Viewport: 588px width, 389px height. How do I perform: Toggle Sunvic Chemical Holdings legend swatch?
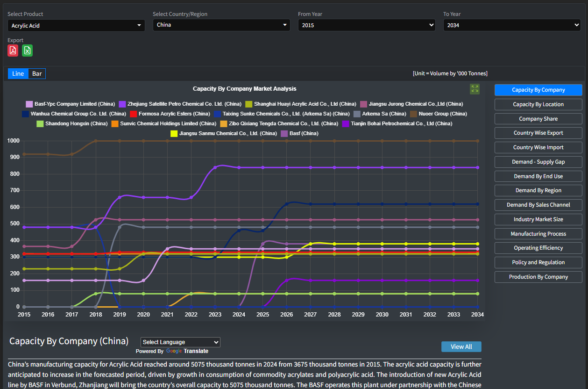(115, 124)
